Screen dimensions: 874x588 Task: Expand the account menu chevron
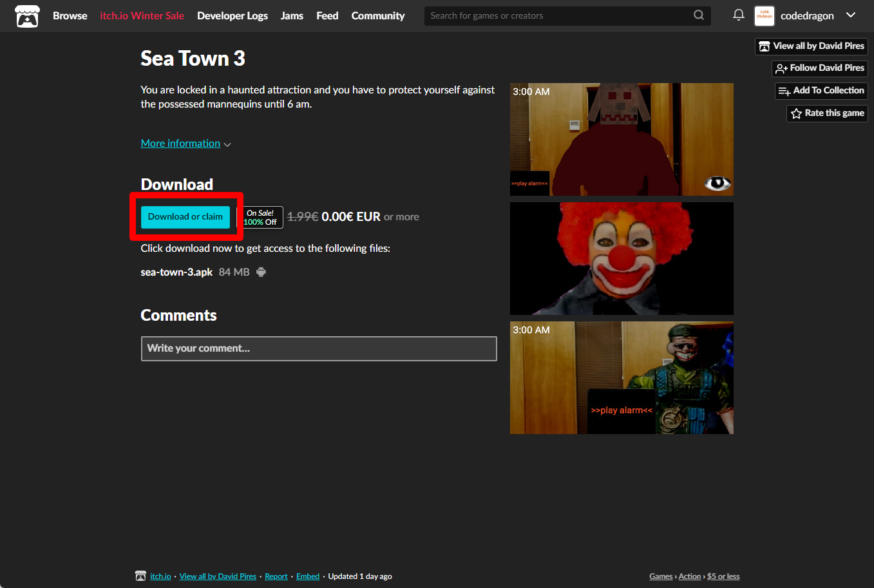pyautogui.click(x=851, y=15)
